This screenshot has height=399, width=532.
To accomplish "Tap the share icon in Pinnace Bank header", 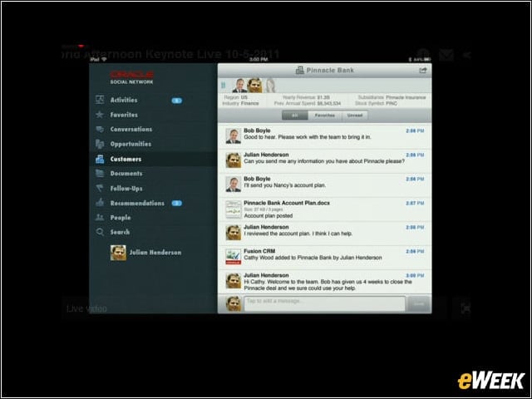I will 423,70.
